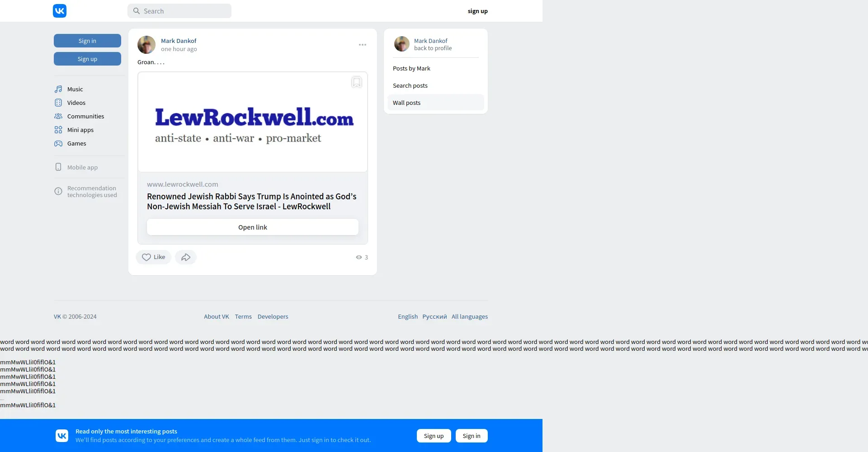The height and width of the screenshot is (452, 868).
Task: Click Mark Dankof's post avatar
Action: click(146, 45)
